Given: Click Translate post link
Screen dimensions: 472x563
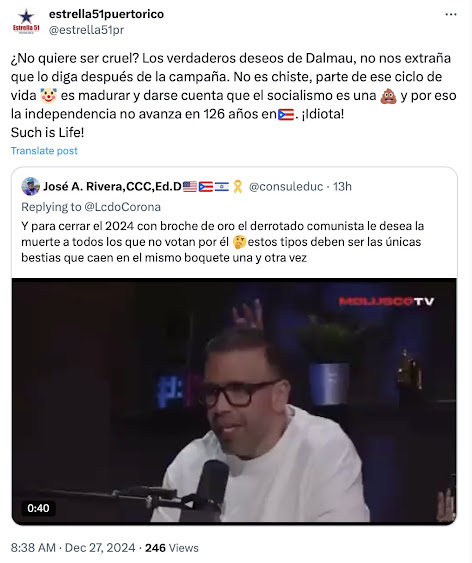Looking at the screenshot, I should 44,151.
